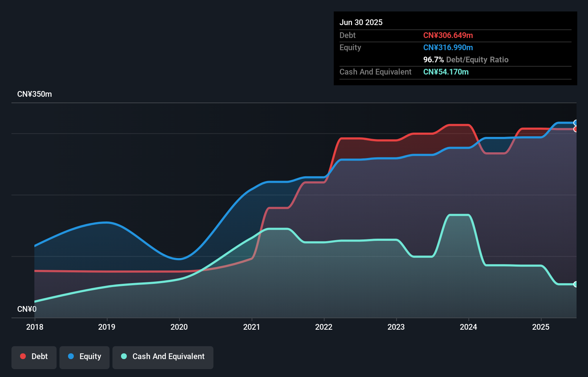Screen dimensions: 588x377
Task: Click the 2024 axis label
Action: pos(468,327)
